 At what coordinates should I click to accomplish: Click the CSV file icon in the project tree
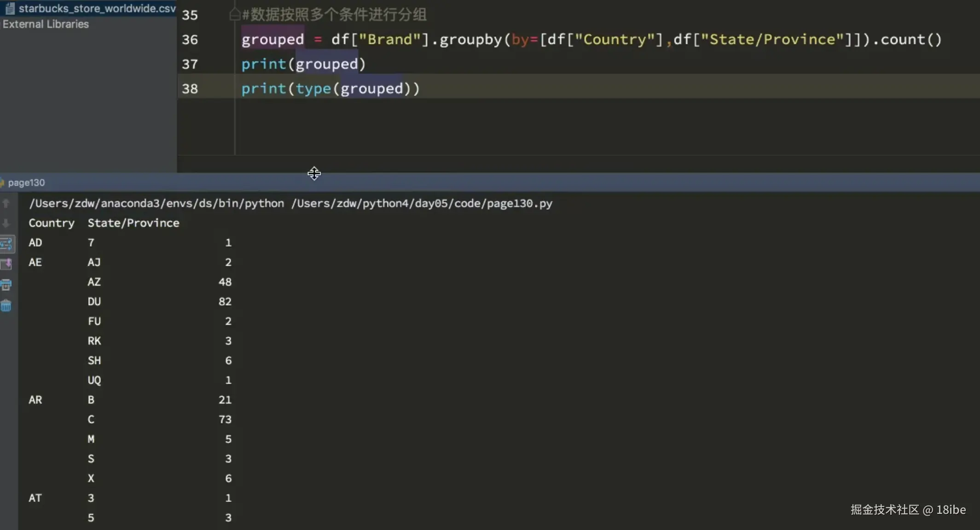10,8
